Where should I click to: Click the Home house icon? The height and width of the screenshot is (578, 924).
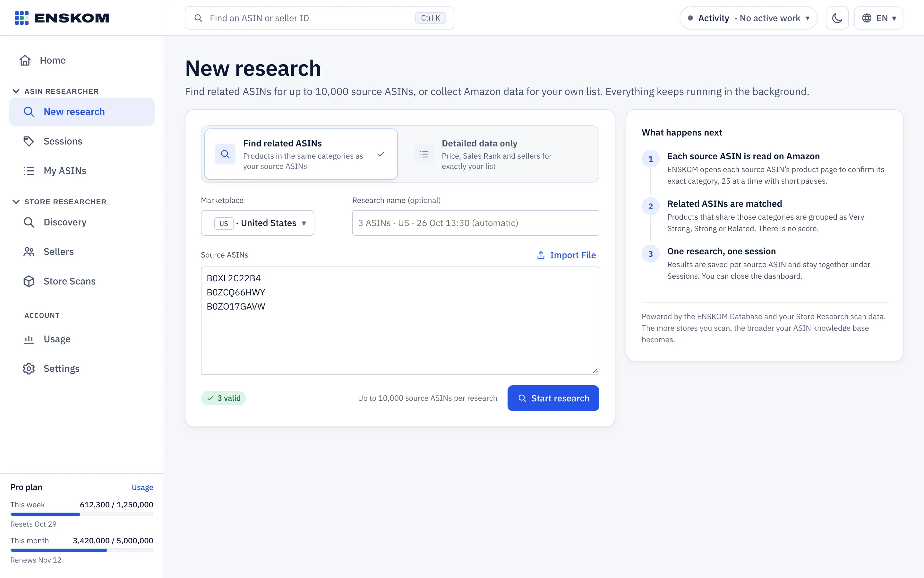pyautogui.click(x=25, y=60)
